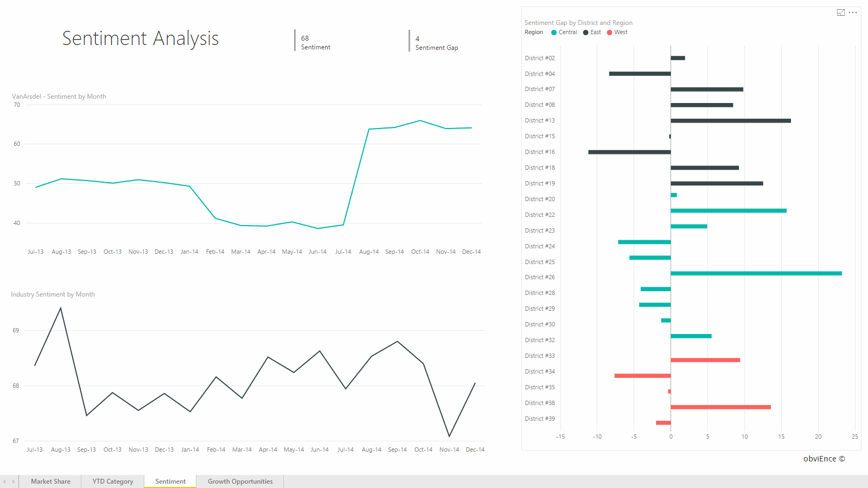Open focus mode for Sentiment Gap chart
This screenshot has width=868, height=488.
[841, 12]
